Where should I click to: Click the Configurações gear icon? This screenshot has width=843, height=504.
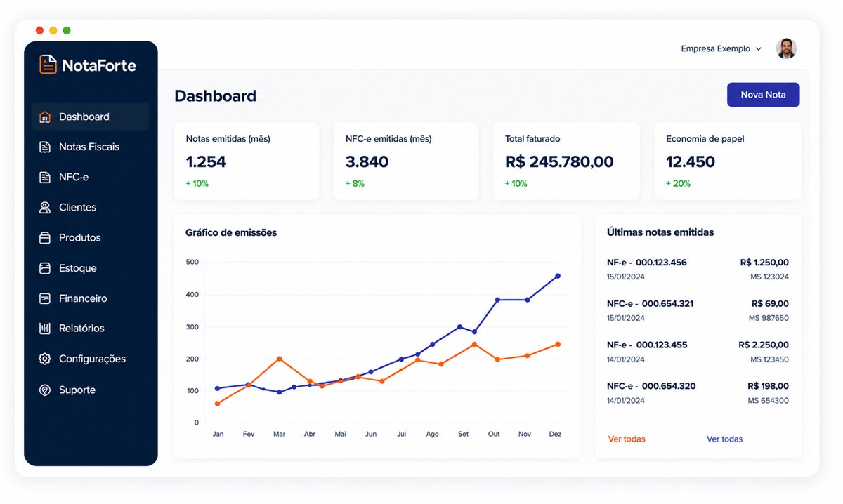click(x=45, y=359)
